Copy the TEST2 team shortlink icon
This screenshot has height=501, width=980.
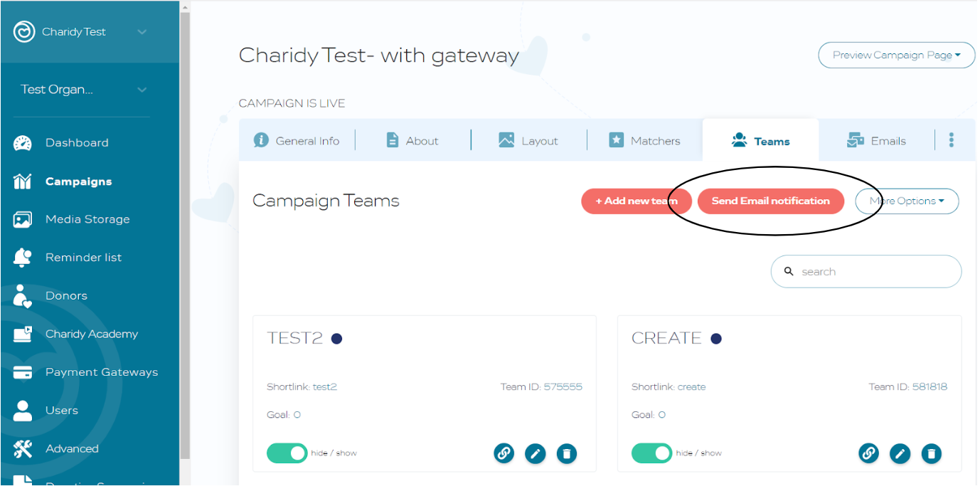(504, 453)
